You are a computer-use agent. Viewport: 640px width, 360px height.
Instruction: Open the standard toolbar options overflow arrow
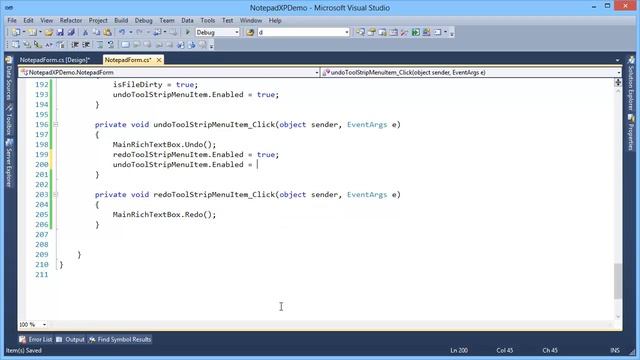tap(452, 33)
